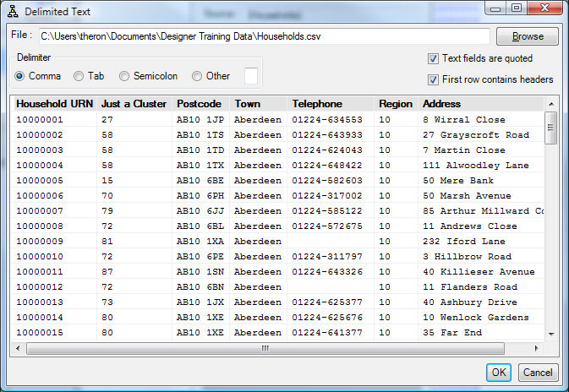This screenshot has height=392, width=569.
Task: Click the horizontal scroll right arrow
Action: coord(537,348)
